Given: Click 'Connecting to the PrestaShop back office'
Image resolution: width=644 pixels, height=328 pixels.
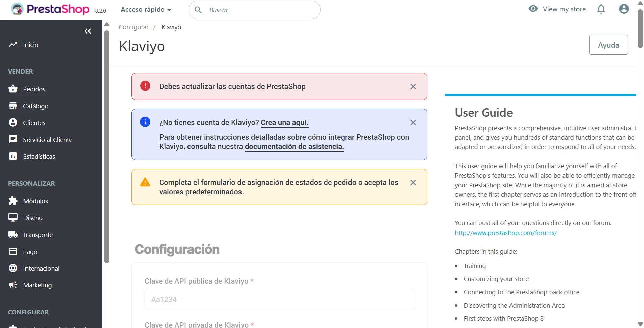Looking at the screenshot, I should click(522, 292).
